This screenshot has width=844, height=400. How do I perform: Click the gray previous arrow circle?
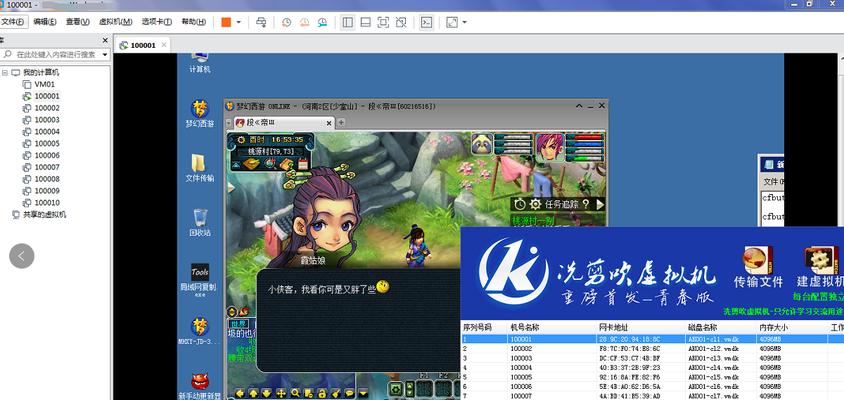(x=22, y=256)
